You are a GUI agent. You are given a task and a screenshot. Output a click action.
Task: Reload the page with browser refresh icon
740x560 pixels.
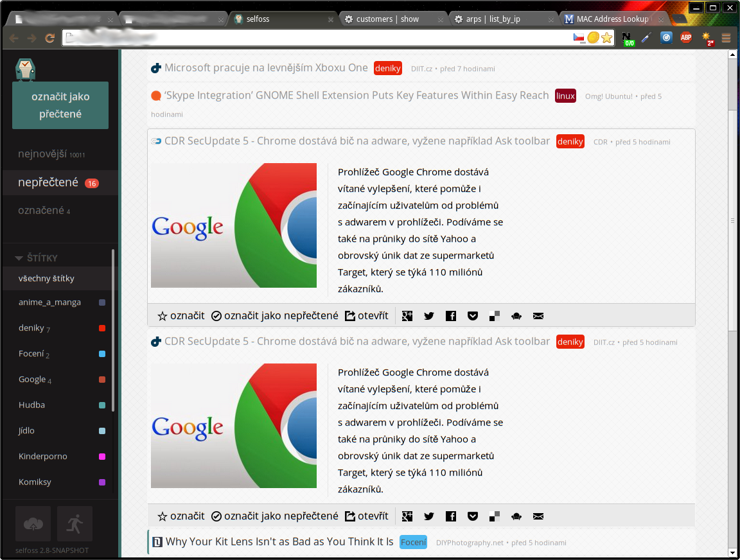(x=49, y=38)
